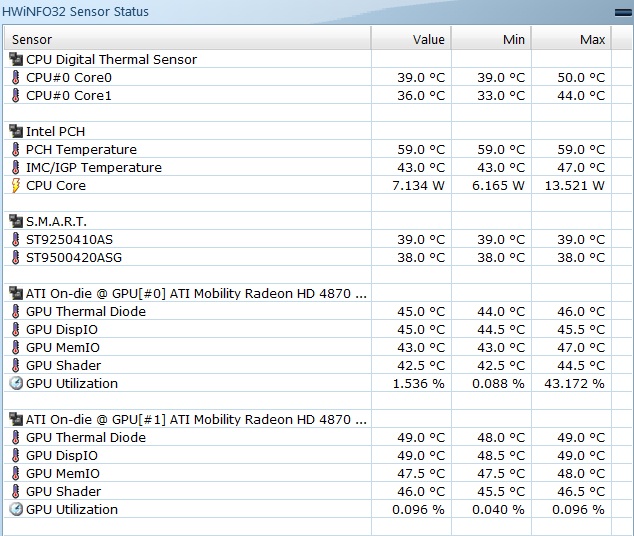Select the CPU Digital Thermal Sensor row label

(x=111, y=59)
